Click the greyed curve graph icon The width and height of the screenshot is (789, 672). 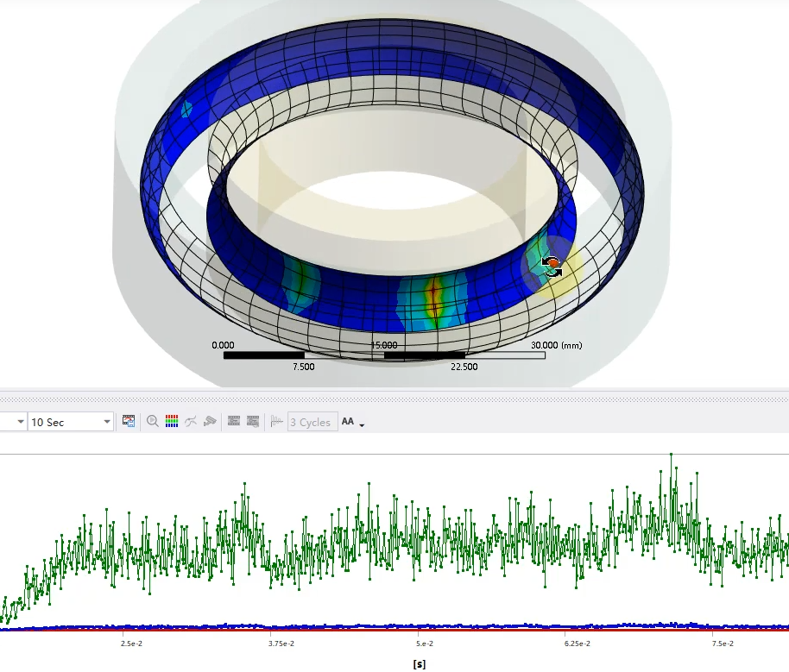tap(191, 421)
